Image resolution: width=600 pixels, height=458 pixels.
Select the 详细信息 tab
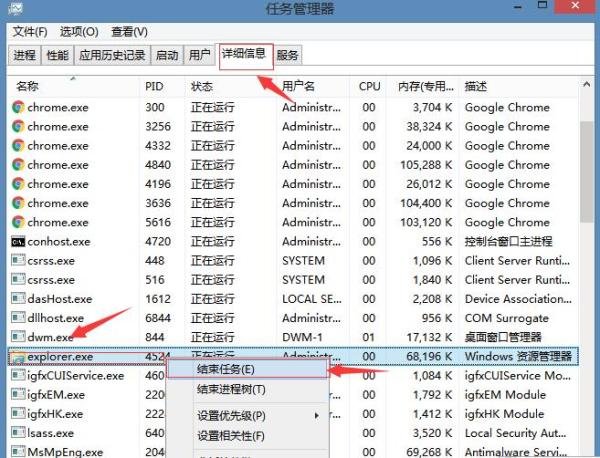(246, 56)
